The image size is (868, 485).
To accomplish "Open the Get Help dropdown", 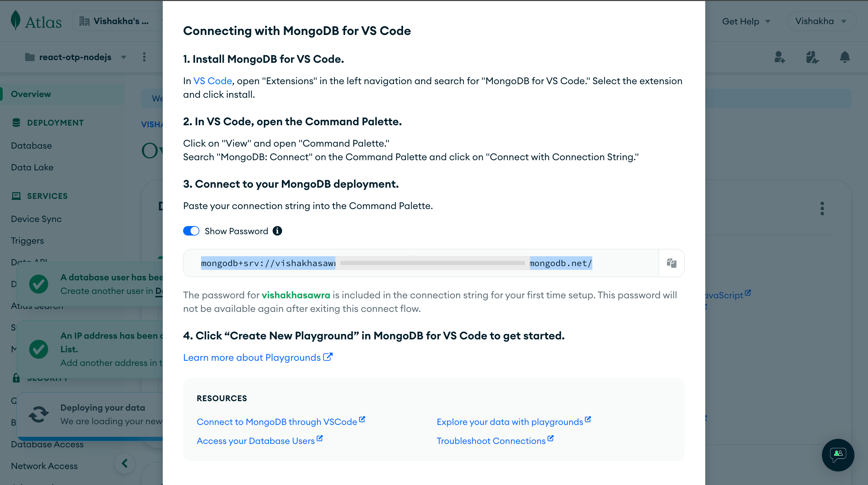I will (746, 21).
